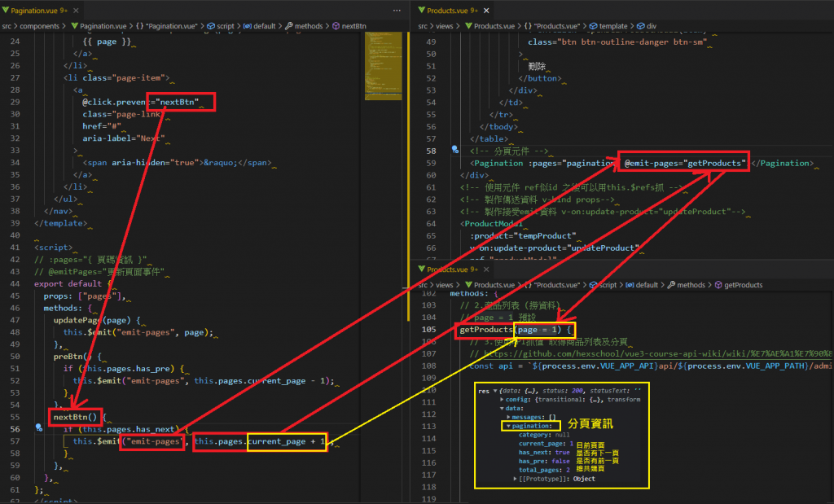This screenshot has width=834, height=504.
Task: Click the closing "</template>" tag on line 39
Action: point(60,223)
